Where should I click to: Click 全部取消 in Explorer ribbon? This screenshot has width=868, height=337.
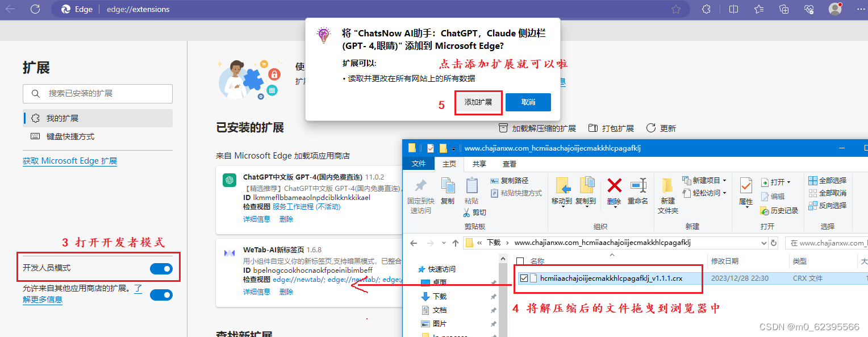(827, 193)
